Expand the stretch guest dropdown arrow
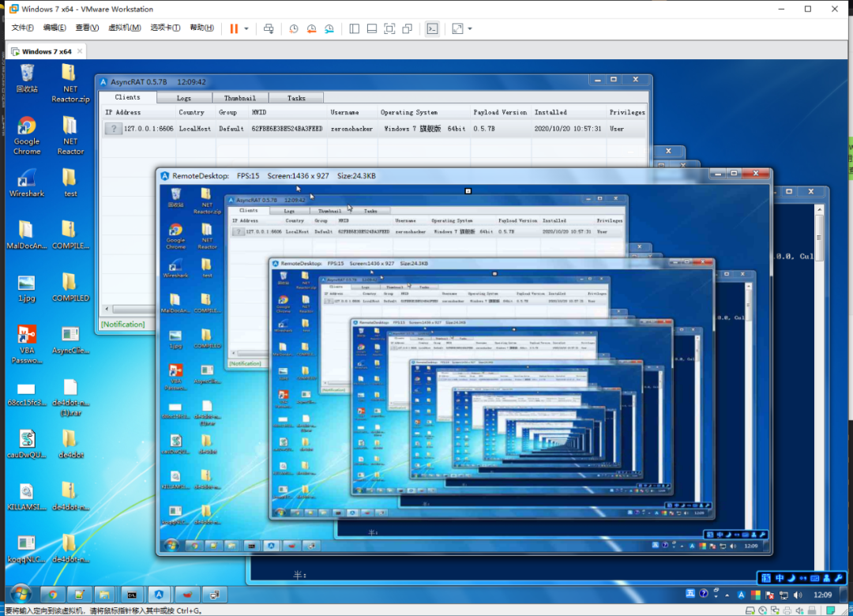 [470, 29]
